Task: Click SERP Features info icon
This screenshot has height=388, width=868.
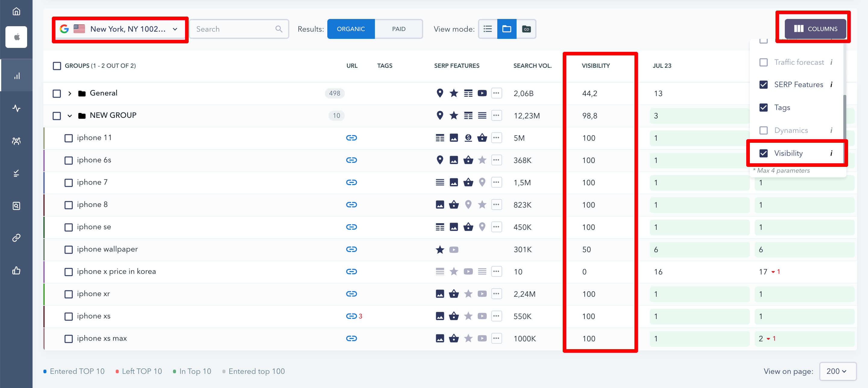Action: click(x=831, y=85)
